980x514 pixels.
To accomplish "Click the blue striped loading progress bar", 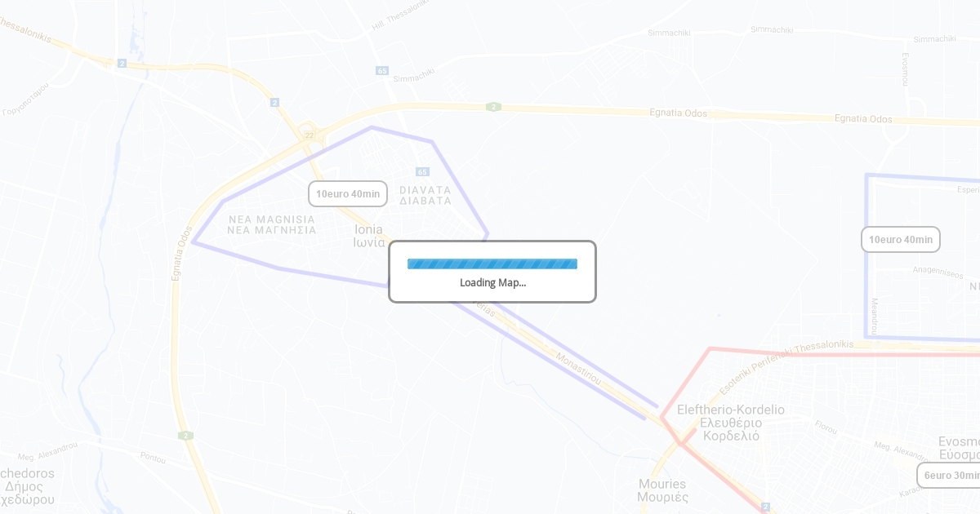I will [x=492, y=264].
